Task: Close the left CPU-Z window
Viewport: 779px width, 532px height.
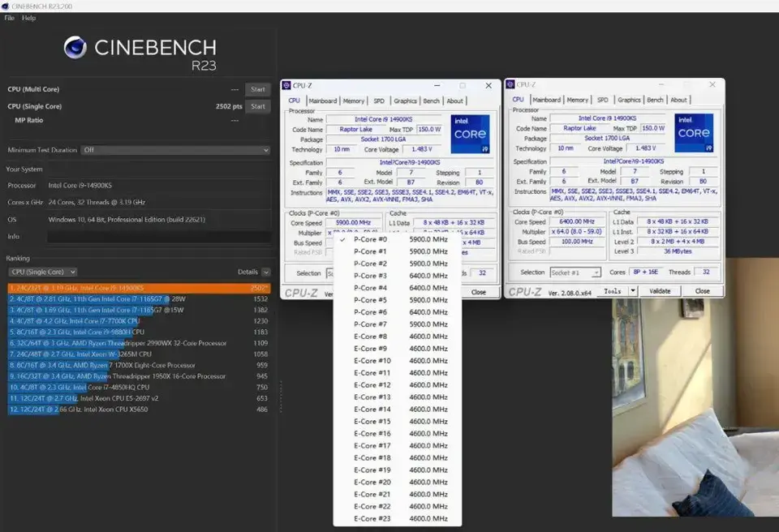Action: (488, 85)
